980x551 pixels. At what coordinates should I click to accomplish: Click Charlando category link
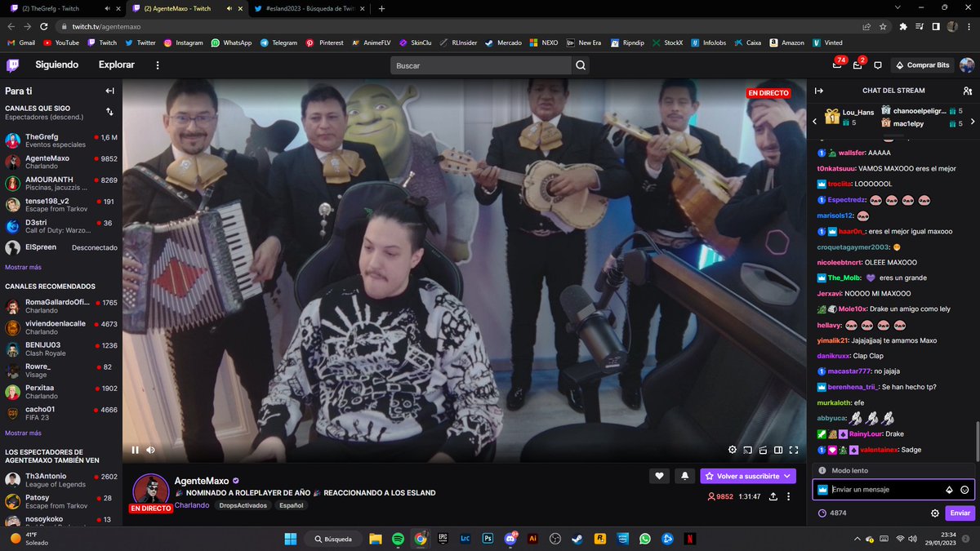coord(190,505)
